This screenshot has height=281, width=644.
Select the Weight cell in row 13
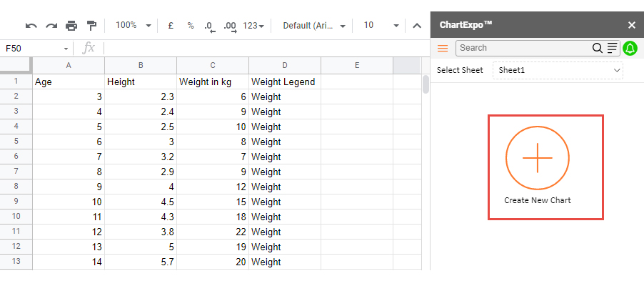(x=285, y=262)
